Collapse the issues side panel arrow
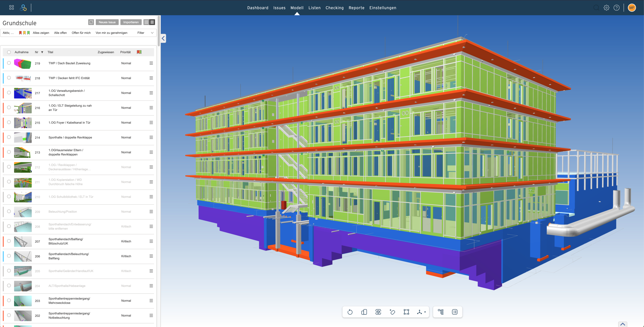Image resolution: width=644 pixels, height=327 pixels. (x=163, y=38)
